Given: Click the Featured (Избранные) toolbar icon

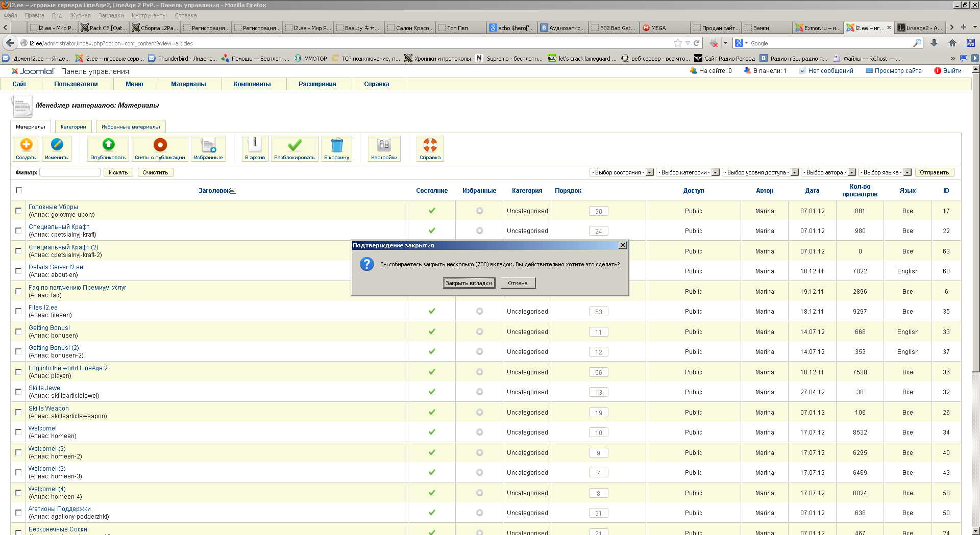Looking at the screenshot, I should 208,148.
